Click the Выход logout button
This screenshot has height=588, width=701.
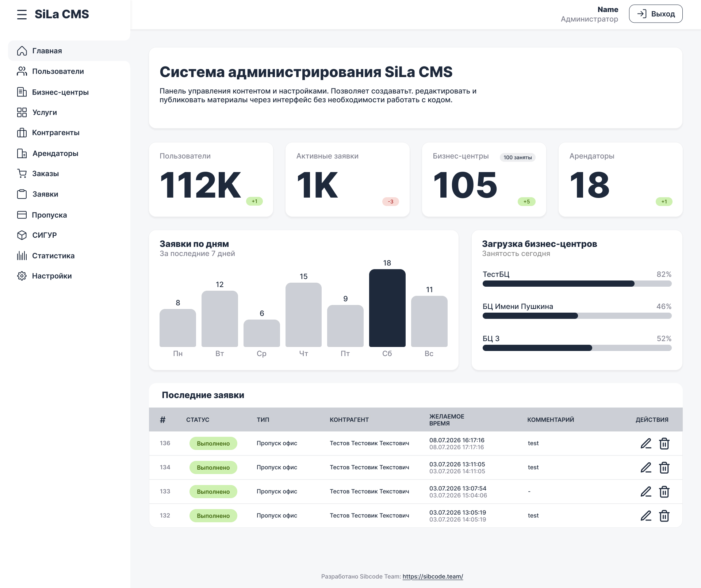tap(656, 14)
